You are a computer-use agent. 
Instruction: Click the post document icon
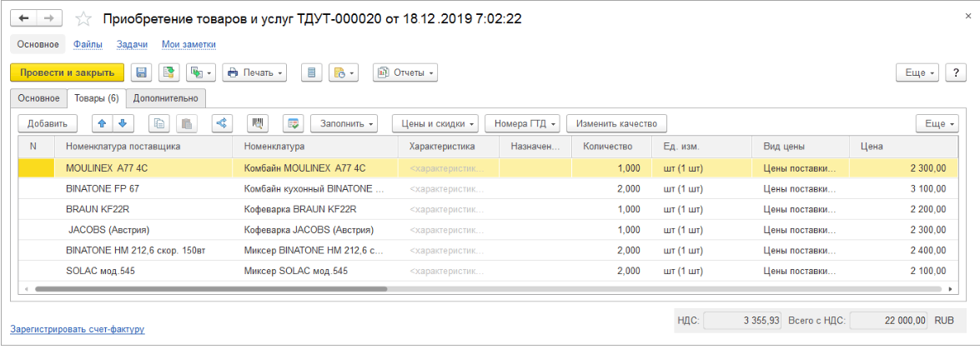point(168,72)
